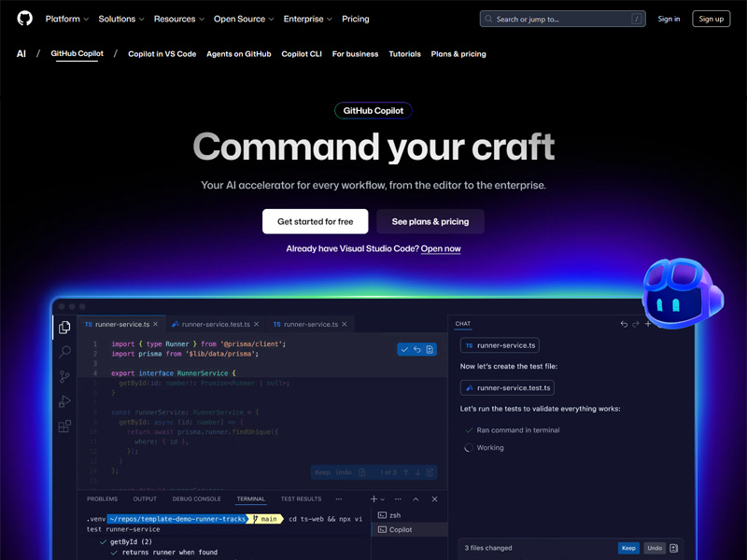Click Get started for free

pos(315,221)
